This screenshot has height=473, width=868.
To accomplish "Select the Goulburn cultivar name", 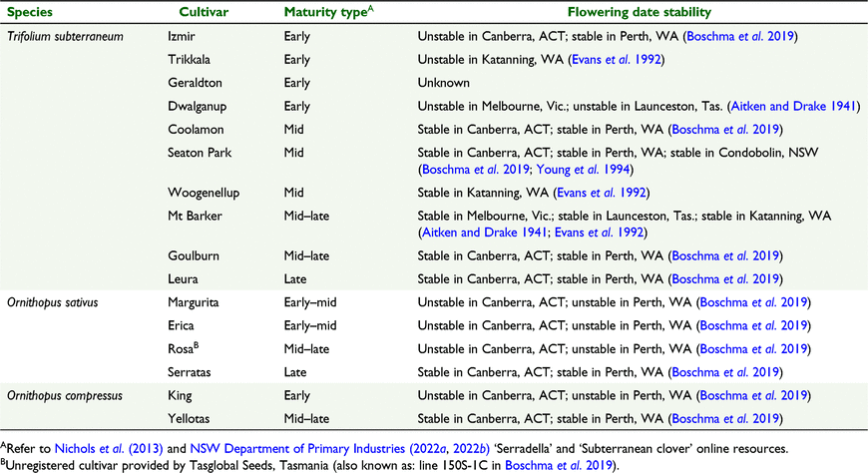I will tap(194, 255).
